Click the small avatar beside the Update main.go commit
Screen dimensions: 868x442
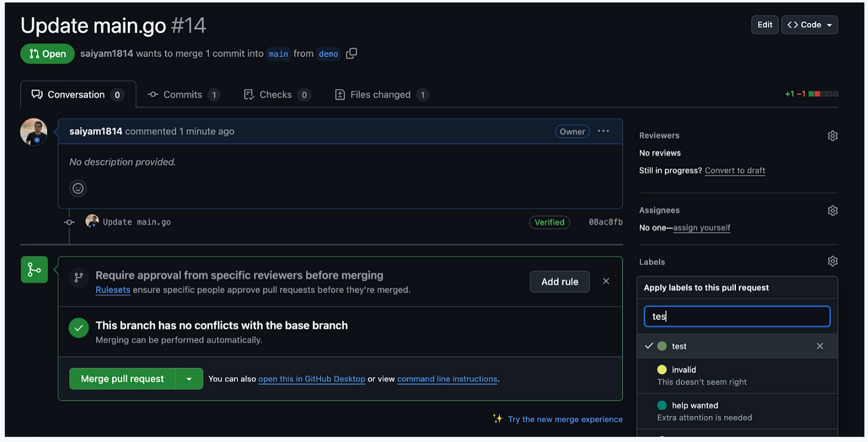tap(92, 221)
